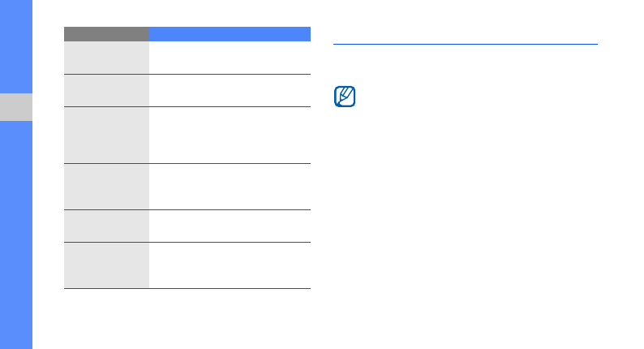The width and height of the screenshot is (644, 349).
Task: Click the fourth row's white cell
Action: 230,187
